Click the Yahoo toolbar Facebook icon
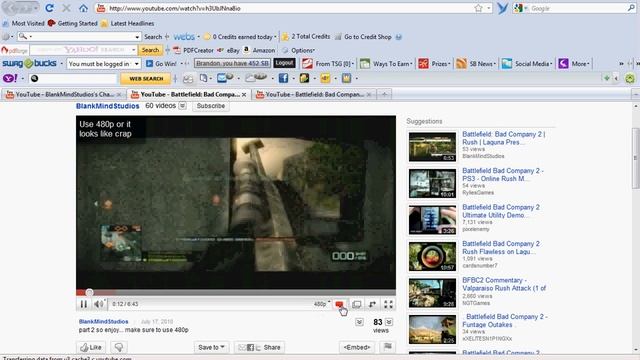640x360 pixels. [x=283, y=78]
